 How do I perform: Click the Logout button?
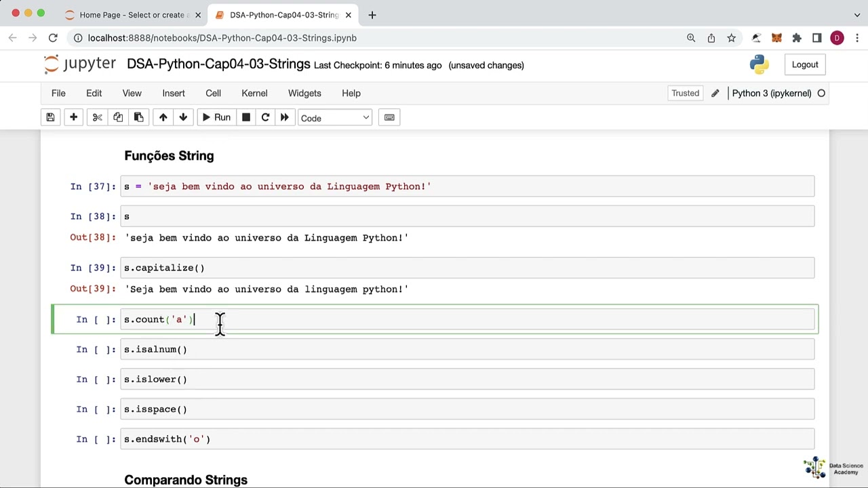point(805,64)
